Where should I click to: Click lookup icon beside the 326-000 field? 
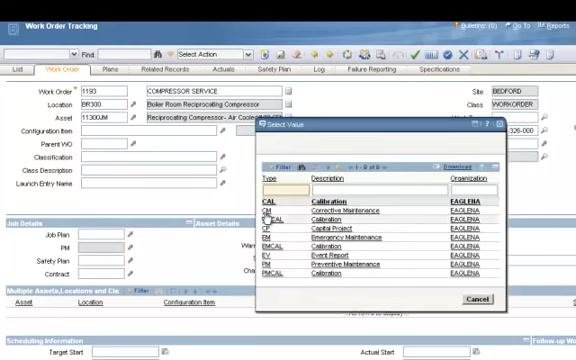tap(544, 130)
